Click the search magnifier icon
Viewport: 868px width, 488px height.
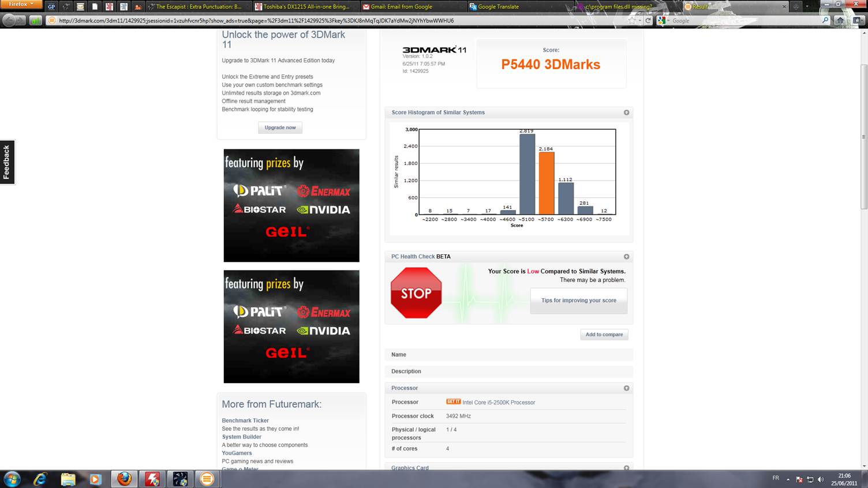tap(825, 21)
